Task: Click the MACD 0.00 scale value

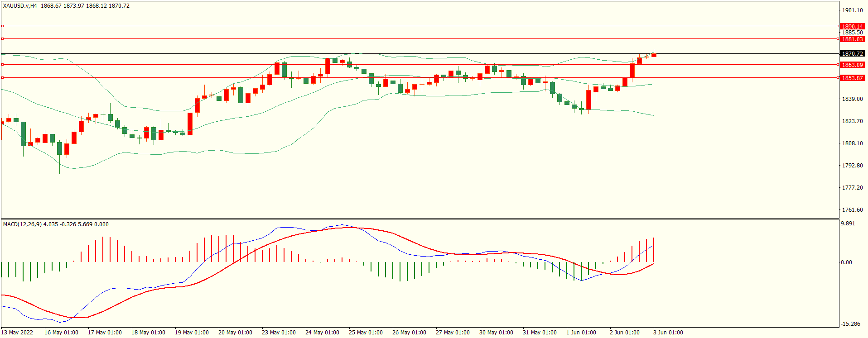Action: (846, 262)
